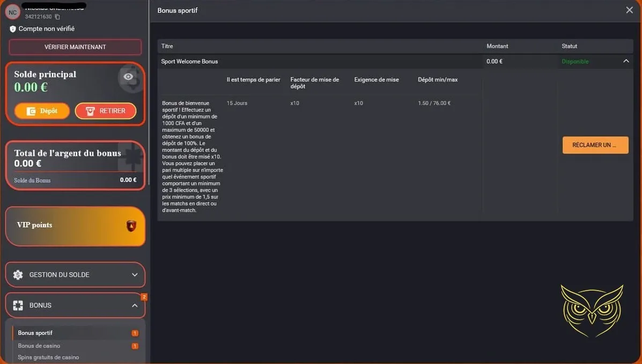The image size is (642, 364).
Task: Claim bonus with Réclamer un button
Action: (595, 145)
